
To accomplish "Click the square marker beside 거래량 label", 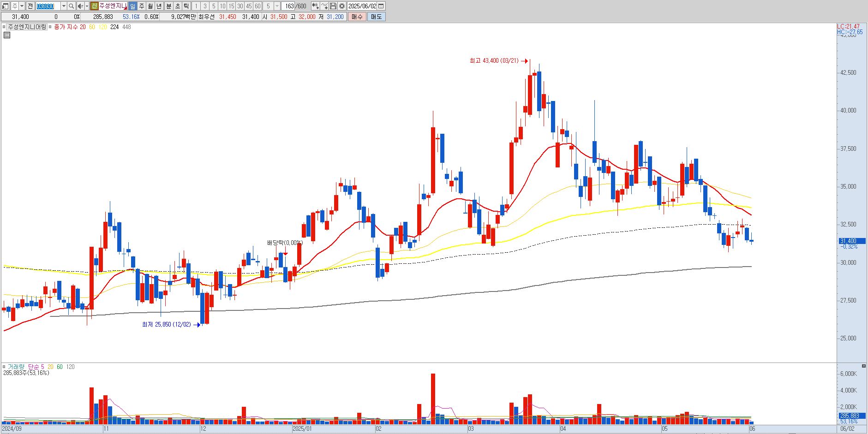I will click(4, 367).
